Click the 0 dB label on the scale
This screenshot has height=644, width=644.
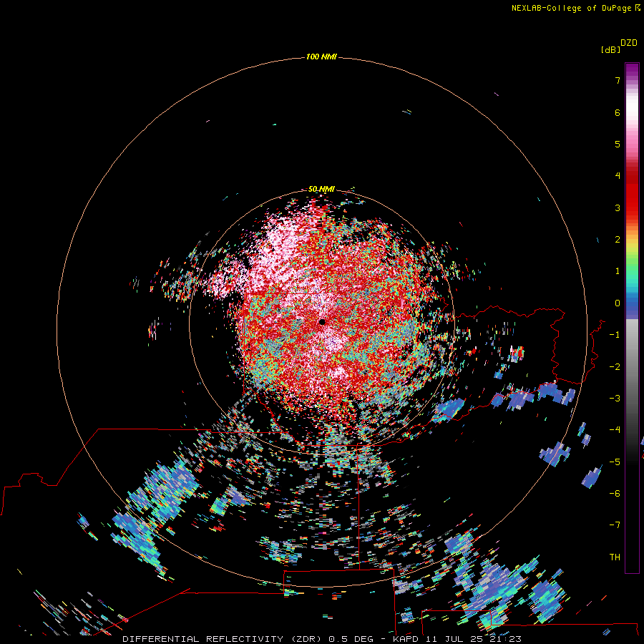coord(618,303)
